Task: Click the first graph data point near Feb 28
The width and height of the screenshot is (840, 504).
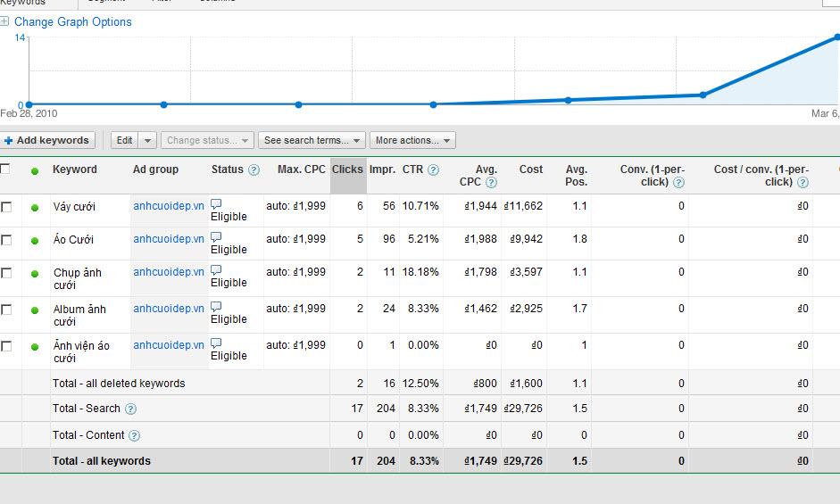Action: (x=29, y=104)
